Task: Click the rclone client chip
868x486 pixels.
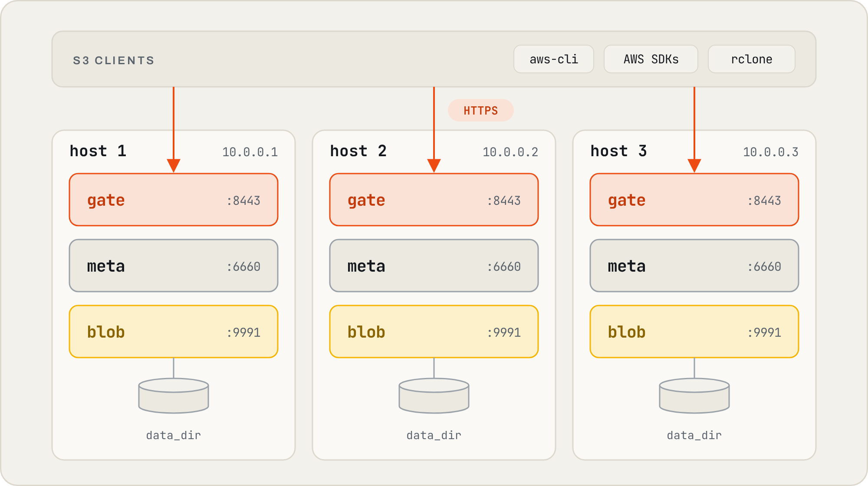Action: point(752,59)
